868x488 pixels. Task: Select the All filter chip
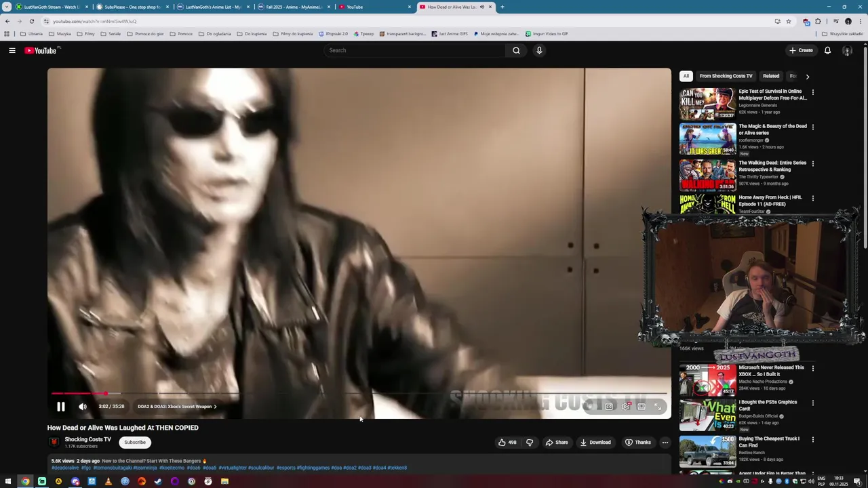click(686, 76)
